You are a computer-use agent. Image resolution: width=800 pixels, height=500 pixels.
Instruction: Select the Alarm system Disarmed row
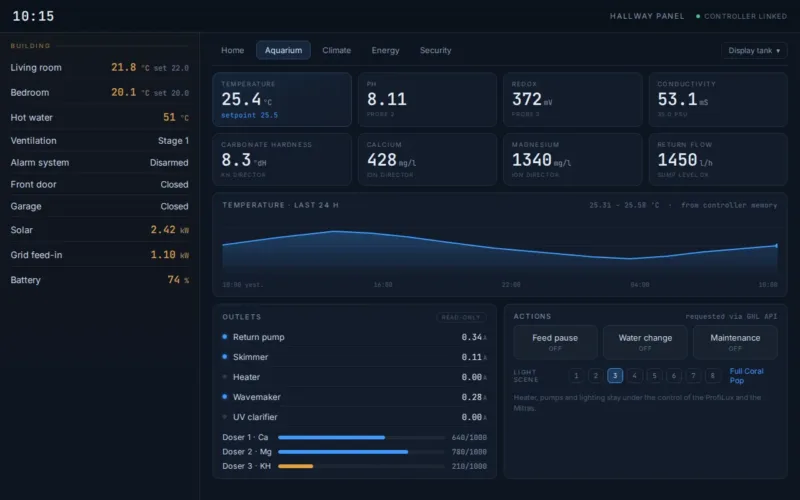point(99,162)
